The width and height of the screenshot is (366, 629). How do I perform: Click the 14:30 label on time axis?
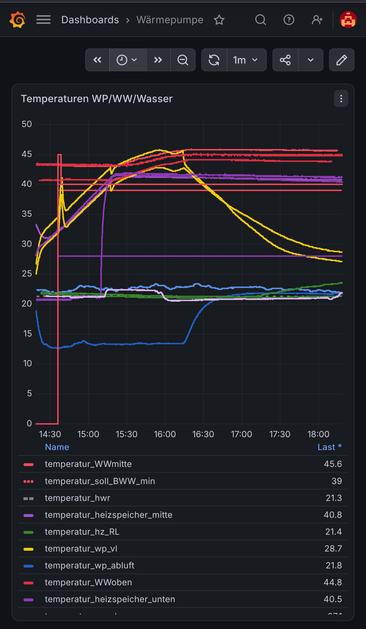[50, 434]
